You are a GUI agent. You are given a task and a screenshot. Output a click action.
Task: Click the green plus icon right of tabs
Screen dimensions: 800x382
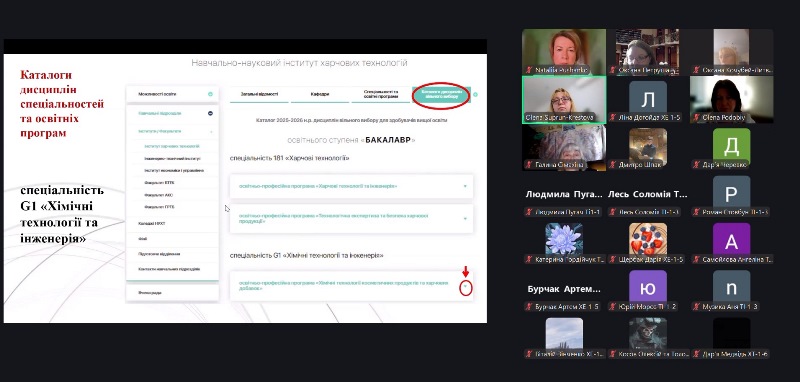coord(476,94)
